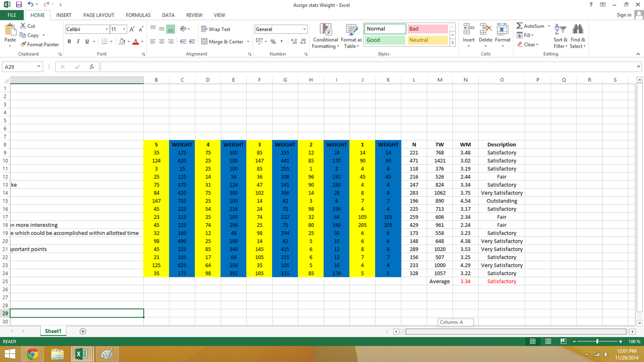Open Paint from the taskbar
This screenshot has height=362, width=644.
pos(107,353)
